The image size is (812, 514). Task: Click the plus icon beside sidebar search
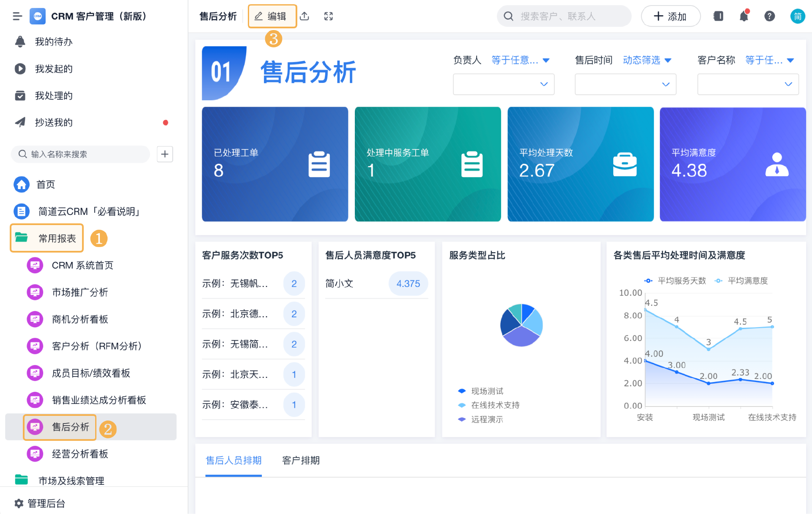[165, 154]
